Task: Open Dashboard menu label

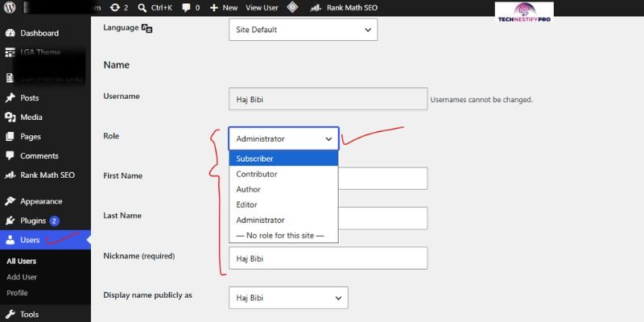Action: click(39, 33)
